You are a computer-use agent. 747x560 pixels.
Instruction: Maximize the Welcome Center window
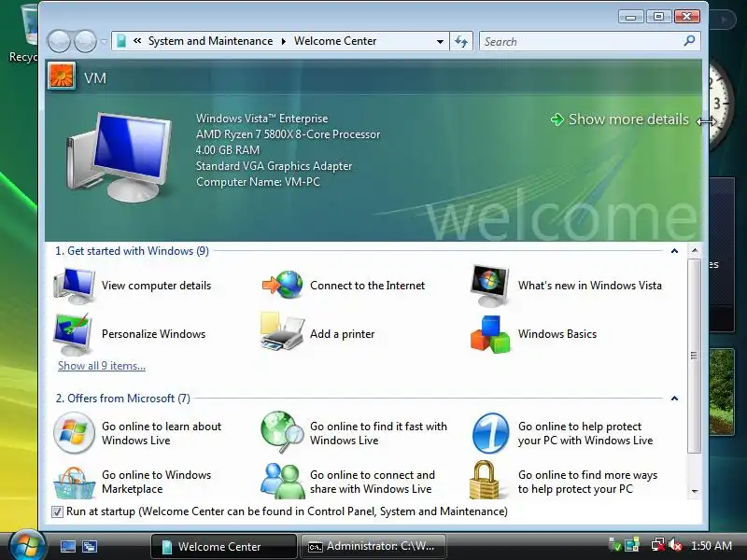[659, 17]
